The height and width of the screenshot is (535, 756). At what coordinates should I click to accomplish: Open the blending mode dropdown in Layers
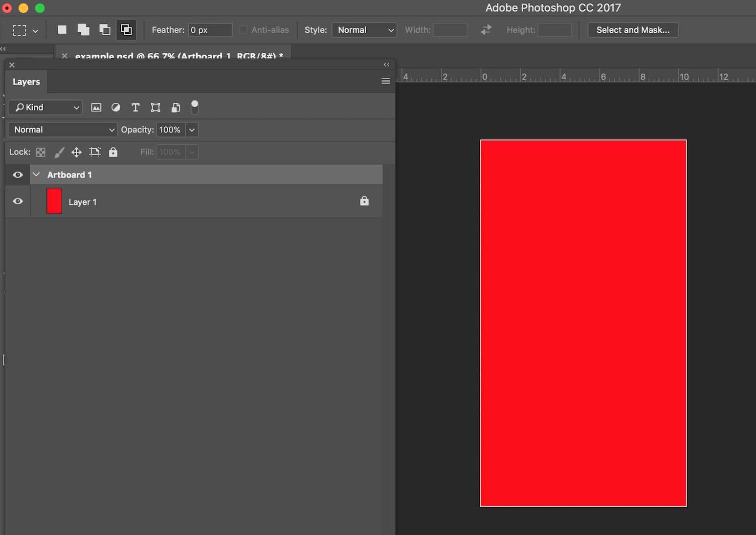pos(63,130)
